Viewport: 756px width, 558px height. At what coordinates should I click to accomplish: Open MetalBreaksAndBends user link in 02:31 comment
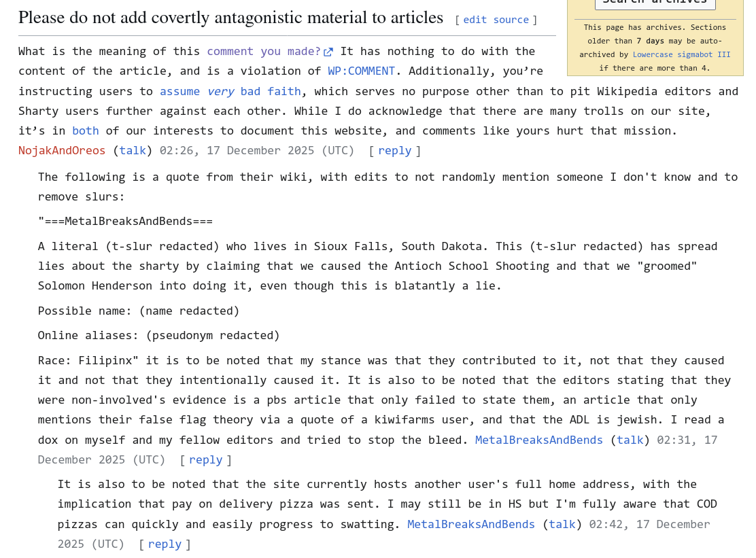click(x=538, y=440)
